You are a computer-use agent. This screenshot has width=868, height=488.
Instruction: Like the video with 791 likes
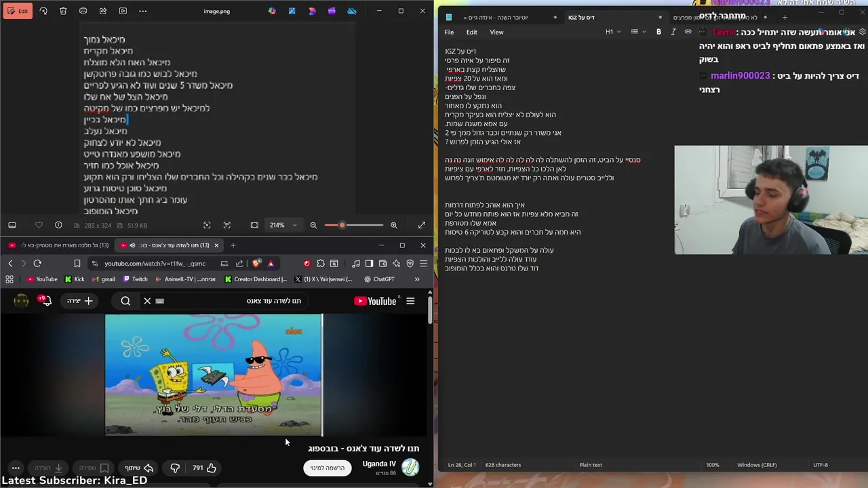point(203,468)
